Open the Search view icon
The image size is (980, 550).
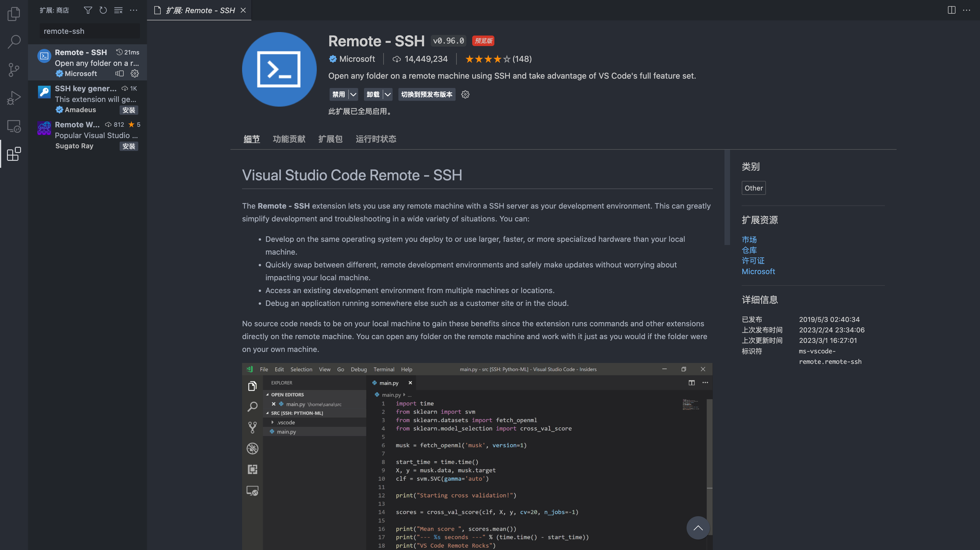14,42
